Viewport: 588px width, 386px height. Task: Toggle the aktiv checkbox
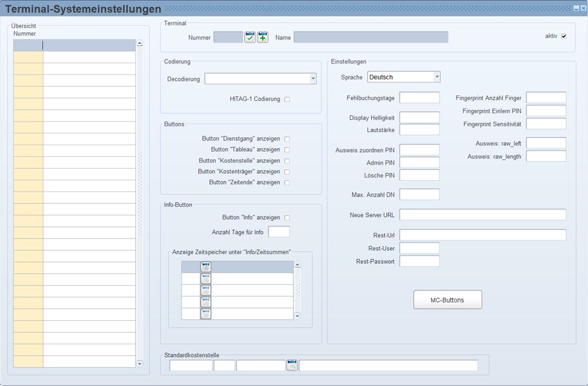click(x=564, y=36)
